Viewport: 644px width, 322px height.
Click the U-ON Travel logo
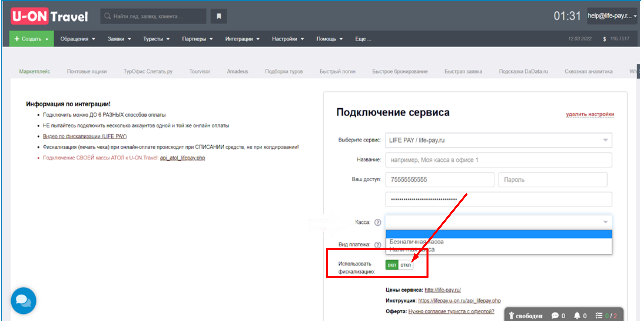tap(49, 16)
